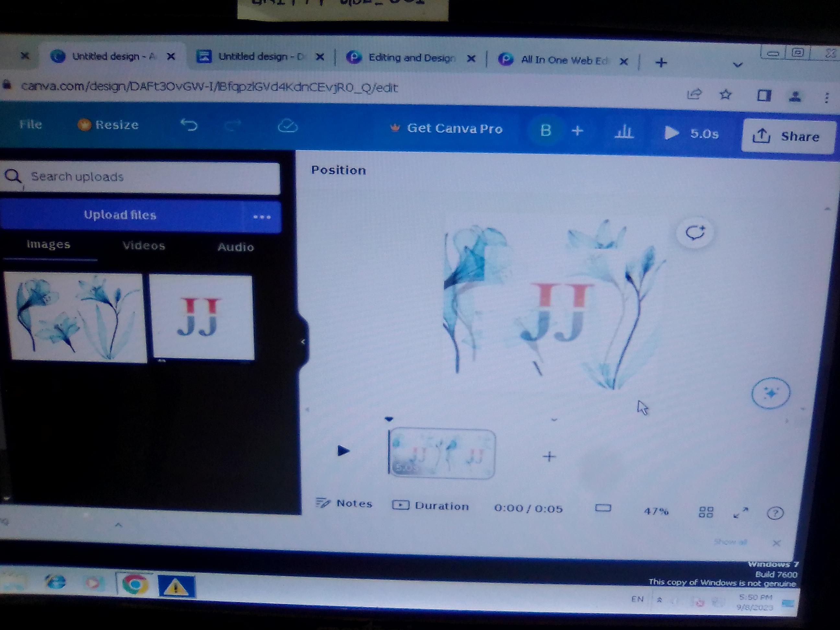The width and height of the screenshot is (840, 630).
Task: Click the Upload files button
Action: 120,215
